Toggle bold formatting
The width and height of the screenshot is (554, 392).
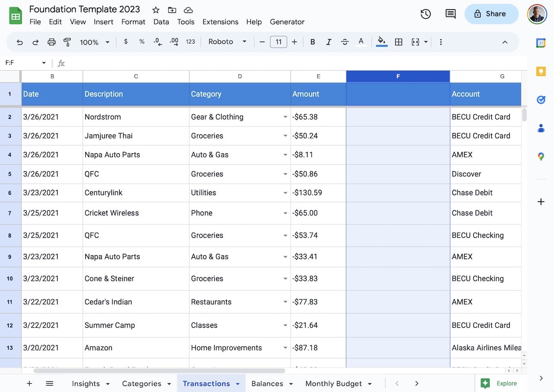pos(313,42)
